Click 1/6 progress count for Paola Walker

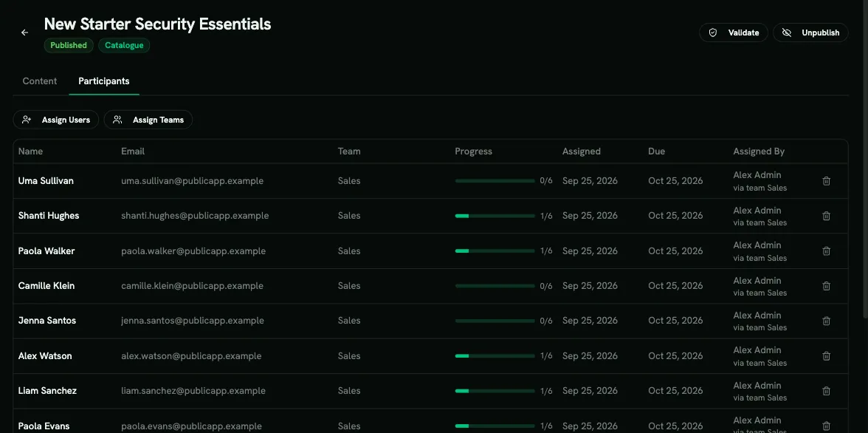(546, 251)
